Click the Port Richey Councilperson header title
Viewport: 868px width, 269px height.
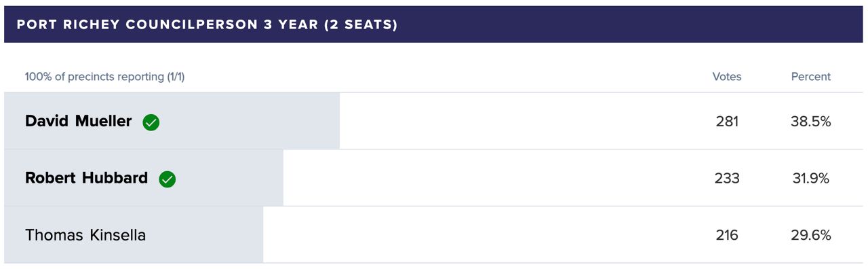[x=207, y=24]
